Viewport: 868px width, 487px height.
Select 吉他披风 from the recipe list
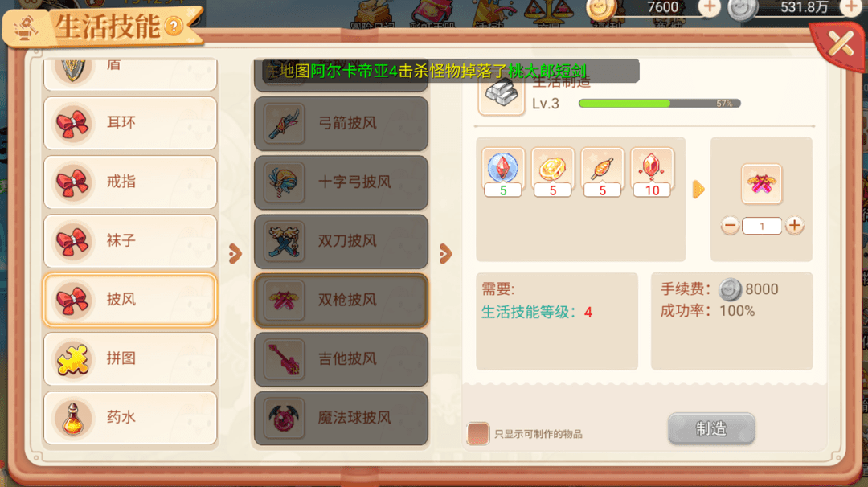click(x=341, y=358)
